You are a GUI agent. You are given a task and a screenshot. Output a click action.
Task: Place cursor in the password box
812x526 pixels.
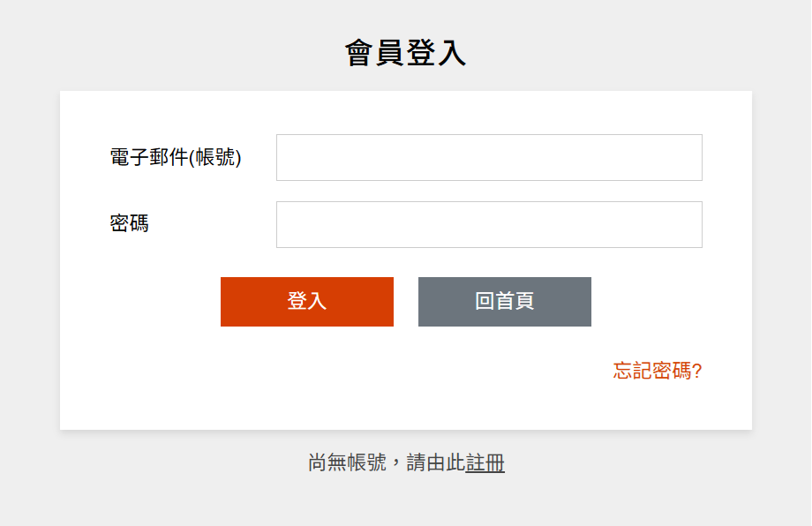click(489, 224)
